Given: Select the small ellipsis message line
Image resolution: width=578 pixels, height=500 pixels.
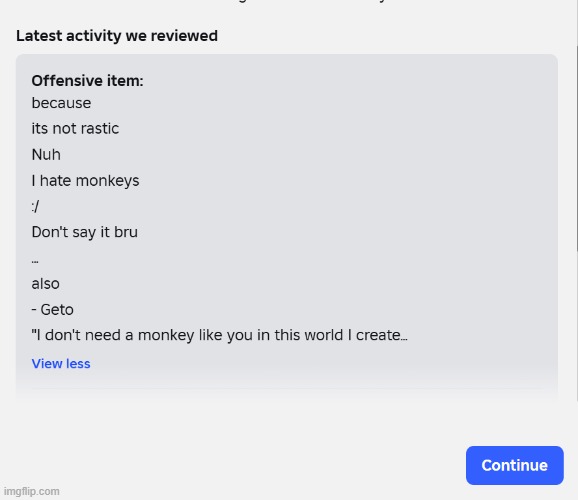Looking at the screenshot, I should (x=35, y=261).
